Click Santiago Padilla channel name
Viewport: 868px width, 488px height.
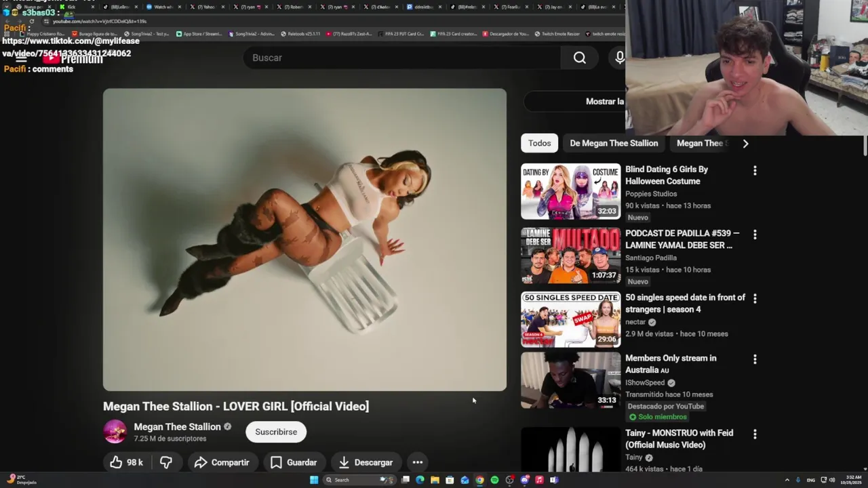click(651, 258)
